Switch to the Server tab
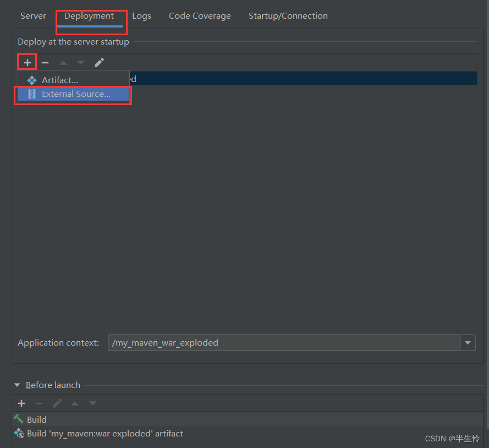 tap(33, 15)
